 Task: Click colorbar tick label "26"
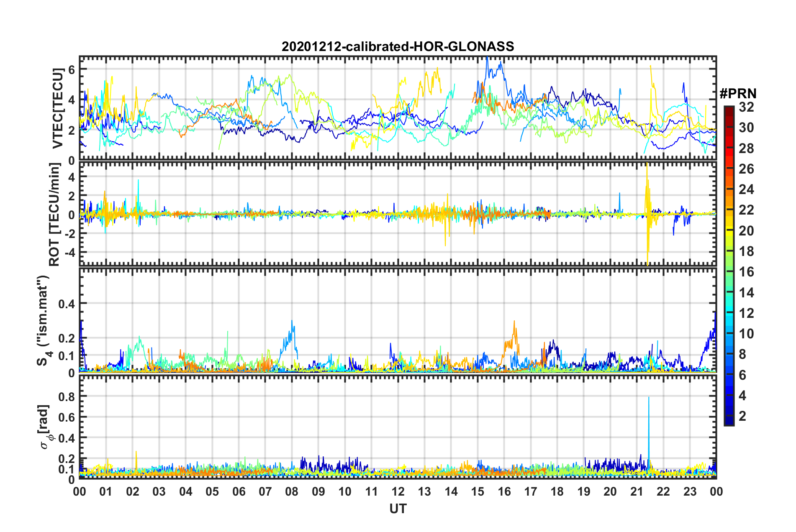746,169
